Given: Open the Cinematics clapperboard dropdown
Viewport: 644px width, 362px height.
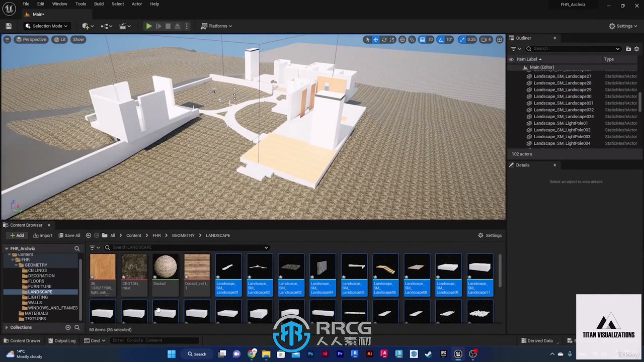Looking at the screenshot, I should (x=125, y=26).
